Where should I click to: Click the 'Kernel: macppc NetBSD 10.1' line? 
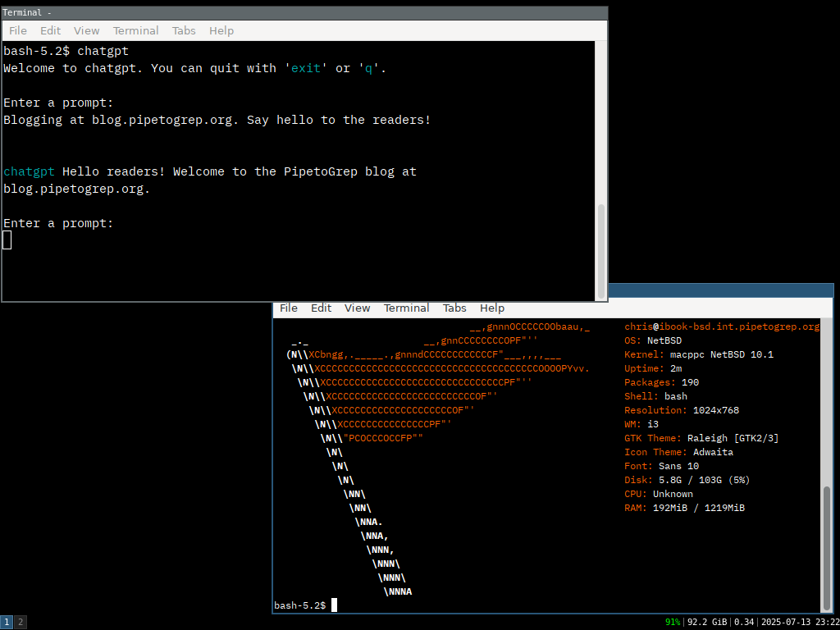699,354
